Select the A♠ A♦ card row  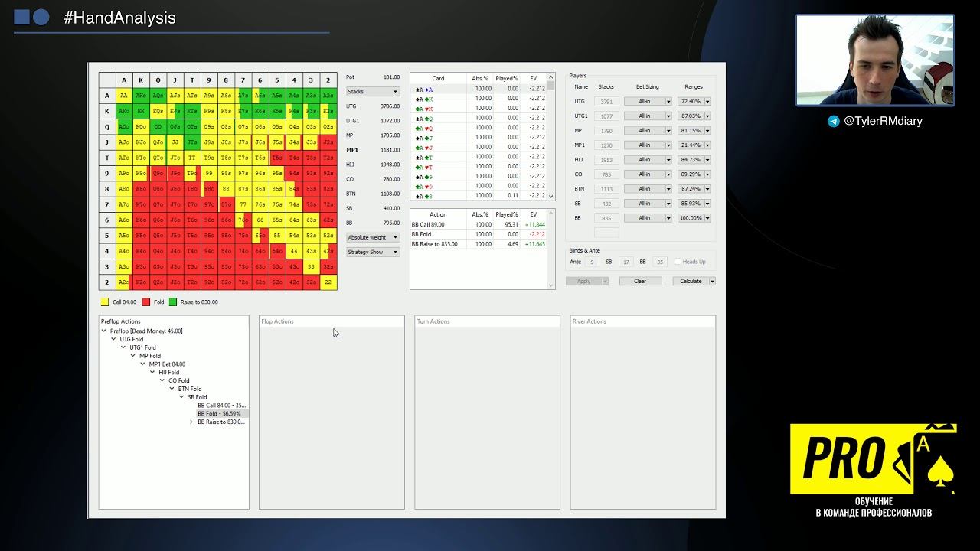479,89
